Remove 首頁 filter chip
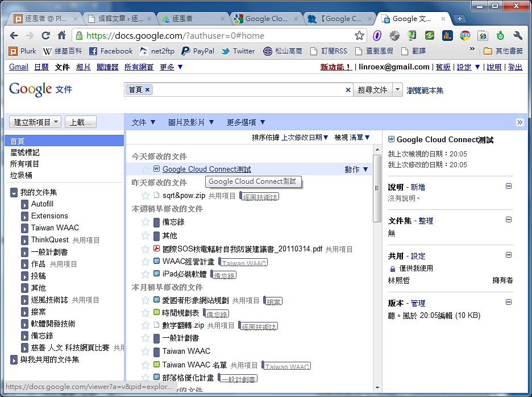The height and width of the screenshot is (397, 532). pyautogui.click(x=147, y=90)
